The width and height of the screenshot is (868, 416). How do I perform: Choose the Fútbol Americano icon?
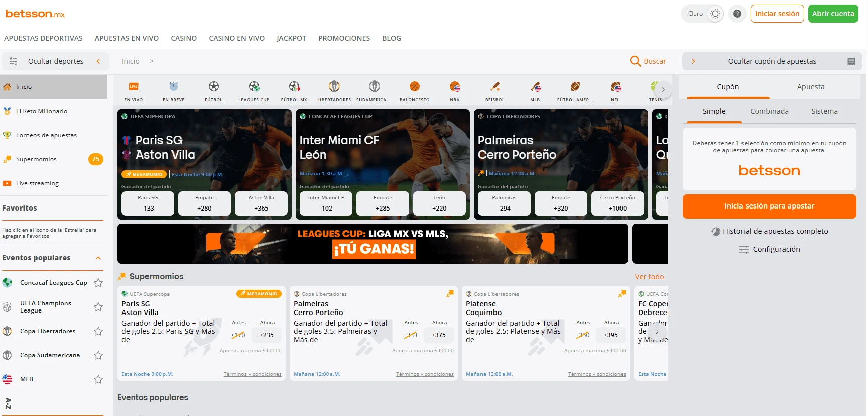coord(575,87)
